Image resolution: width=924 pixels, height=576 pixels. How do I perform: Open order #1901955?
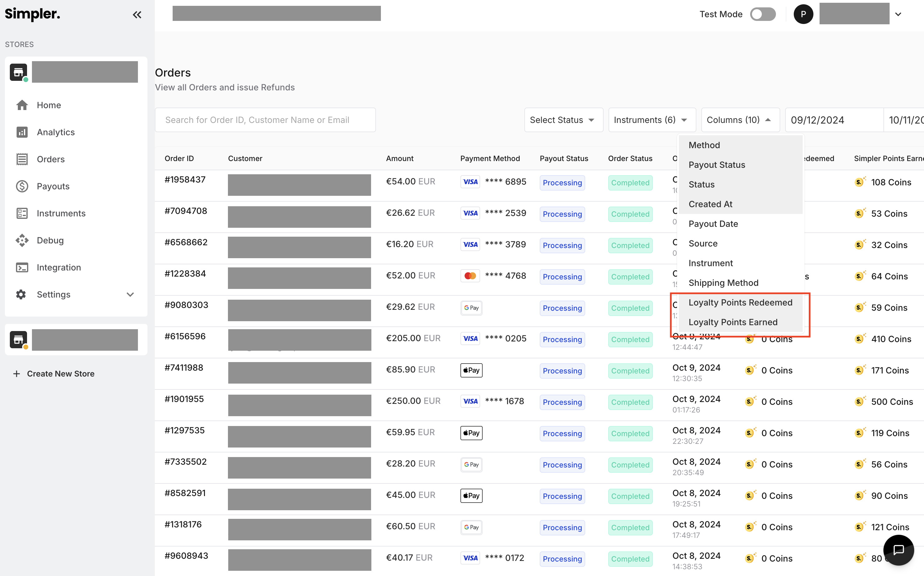coord(184,399)
